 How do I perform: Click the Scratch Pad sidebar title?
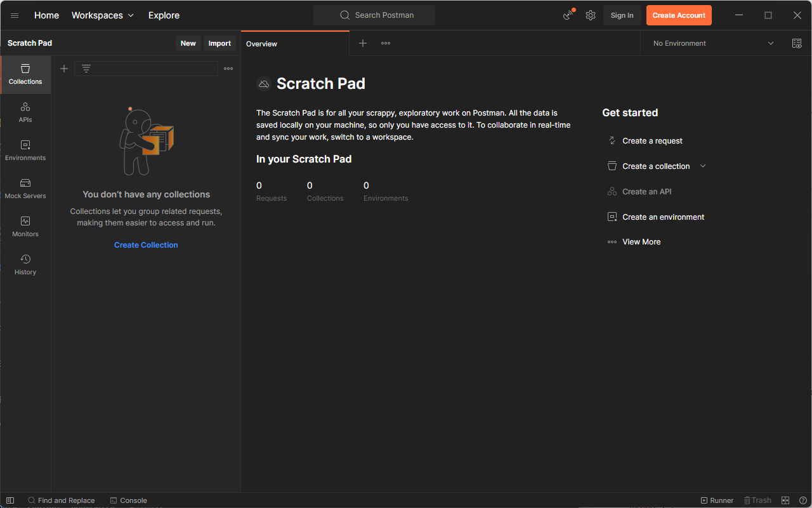30,43
